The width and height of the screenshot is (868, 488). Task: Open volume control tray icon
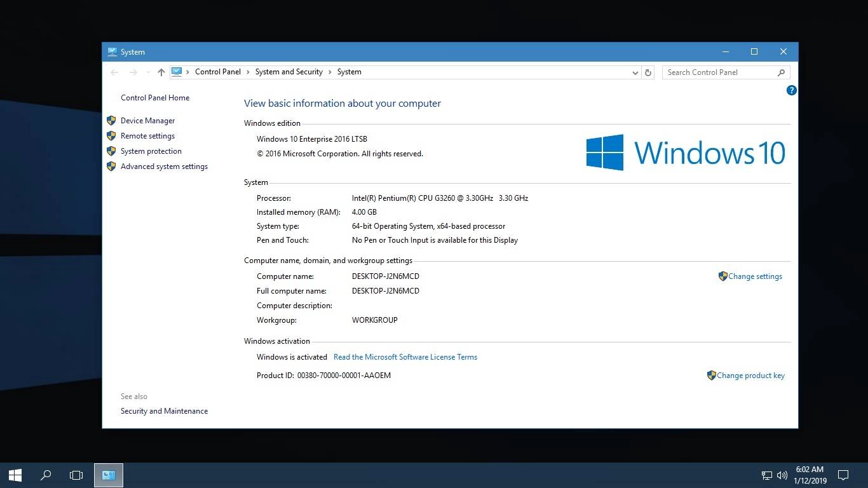pyautogui.click(x=782, y=475)
